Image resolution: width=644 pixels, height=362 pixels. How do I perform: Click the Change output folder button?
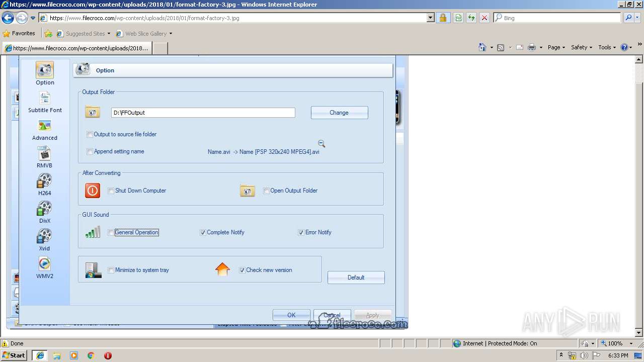tap(339, 113)
